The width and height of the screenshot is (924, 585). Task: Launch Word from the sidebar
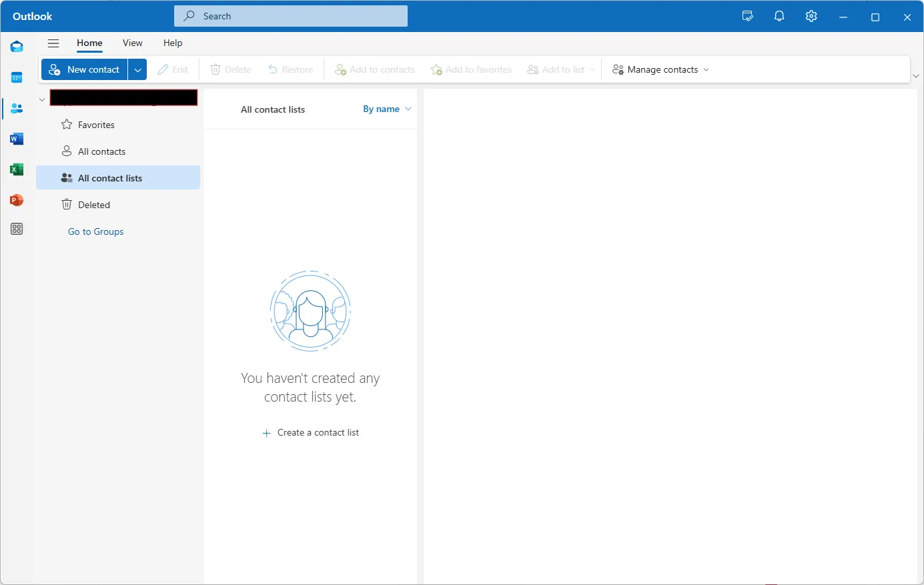(17, 139)
